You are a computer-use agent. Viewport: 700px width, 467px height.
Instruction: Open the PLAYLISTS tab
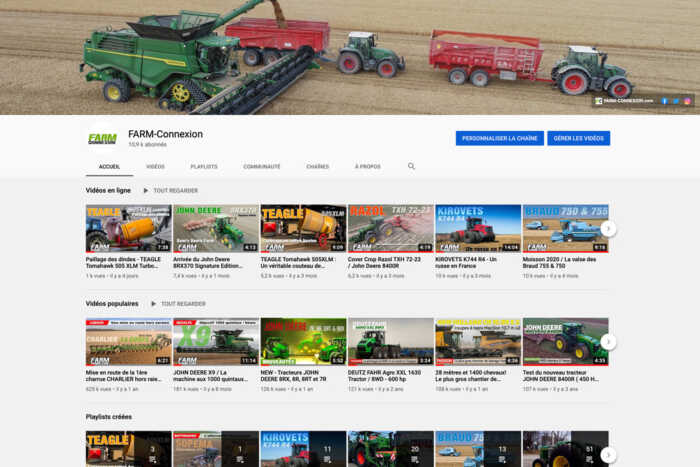(x=204, y=167)
